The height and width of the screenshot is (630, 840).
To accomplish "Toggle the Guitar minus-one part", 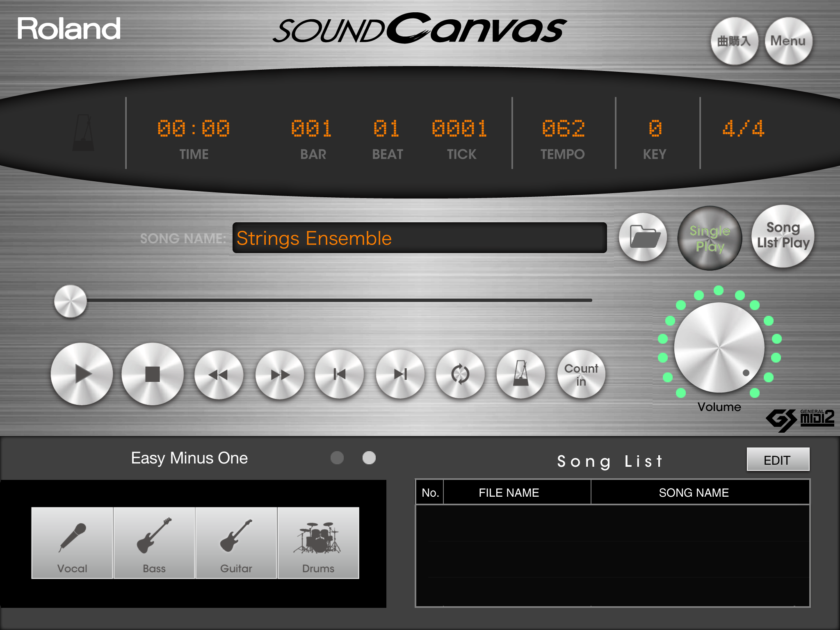I will 236,543.
